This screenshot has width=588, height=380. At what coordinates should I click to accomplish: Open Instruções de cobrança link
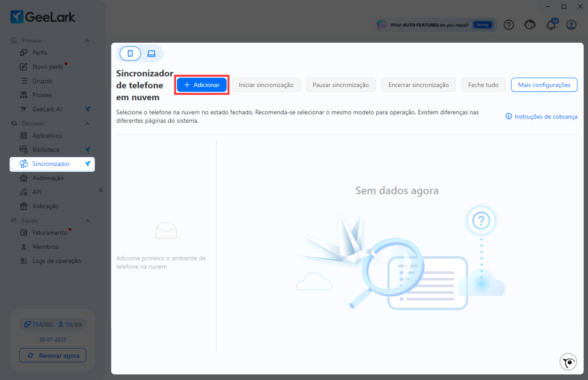tap(542, 116)
